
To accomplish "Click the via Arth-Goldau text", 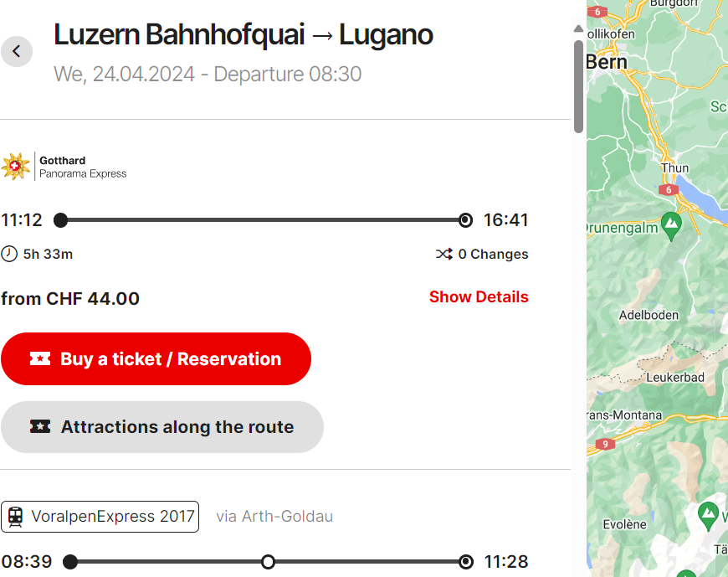I will [274, 517].
